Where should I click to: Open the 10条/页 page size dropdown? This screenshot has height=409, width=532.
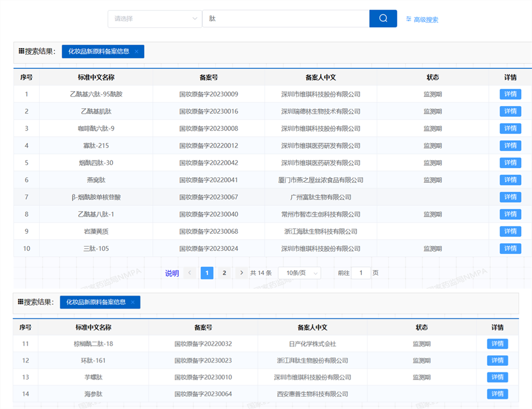click(x=300, y=273)
